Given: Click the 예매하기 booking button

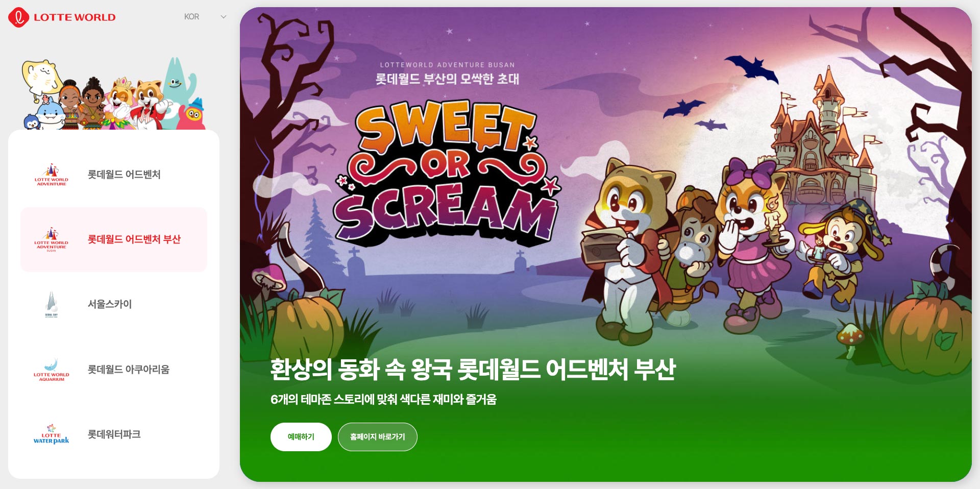Looking at the screenshot, I should (301, 437).
